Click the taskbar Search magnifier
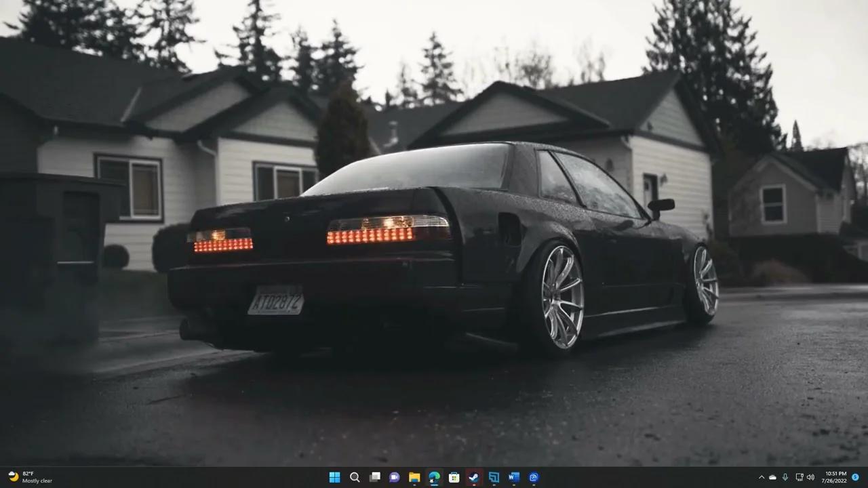 tap(355, 477)
